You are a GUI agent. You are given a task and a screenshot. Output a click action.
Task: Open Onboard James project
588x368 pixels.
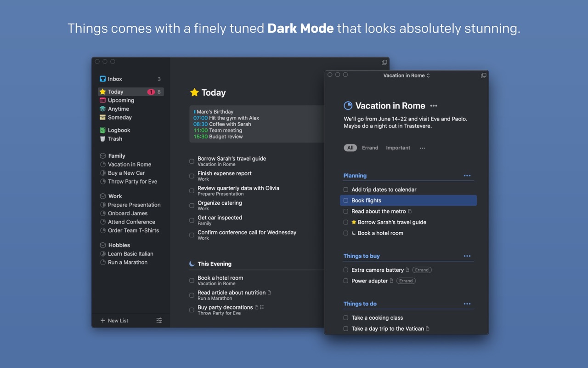[128, 213]
